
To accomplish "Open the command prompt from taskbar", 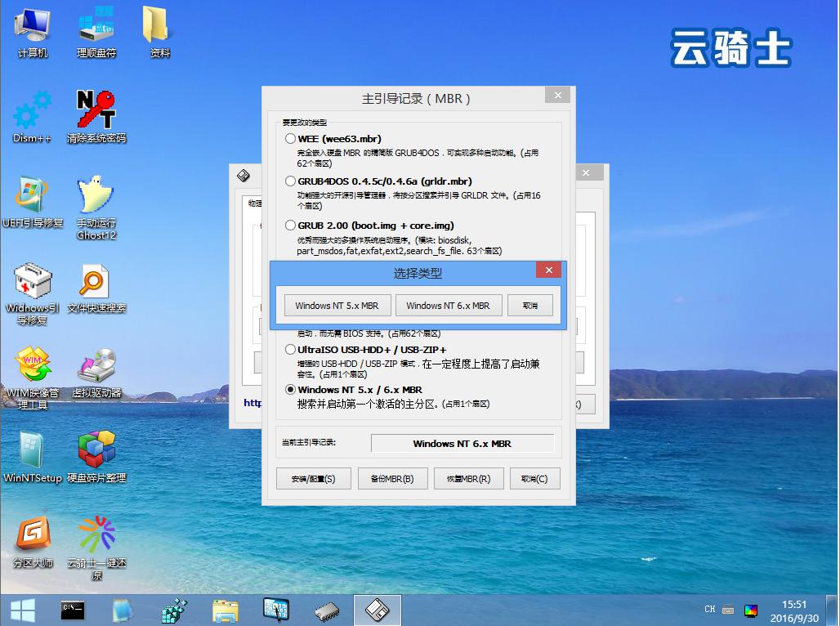I will 73,610.
